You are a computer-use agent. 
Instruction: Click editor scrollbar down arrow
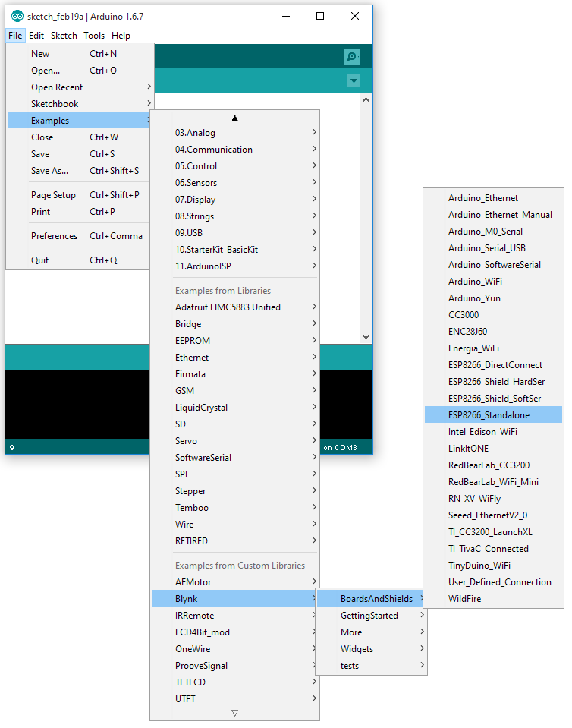[x=366, y=337]
